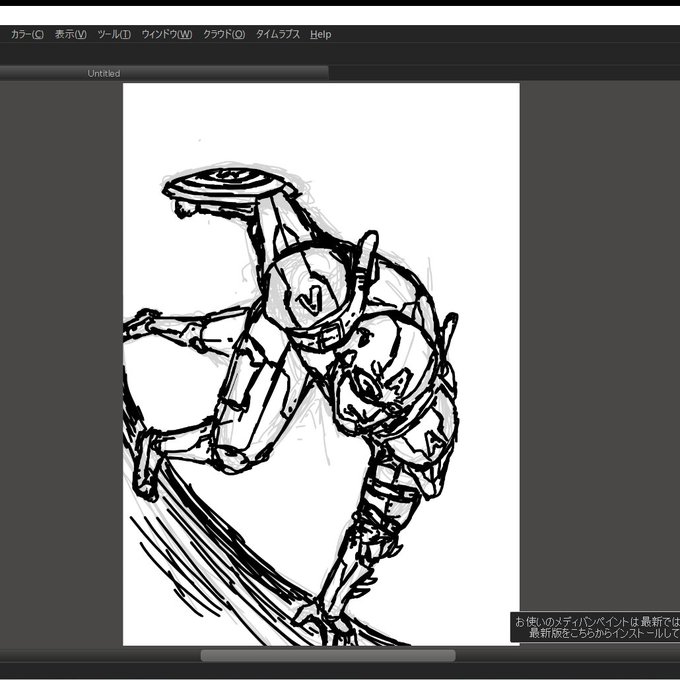
Task: Click the drawing canvas sketch
Action: click(321, 364)
